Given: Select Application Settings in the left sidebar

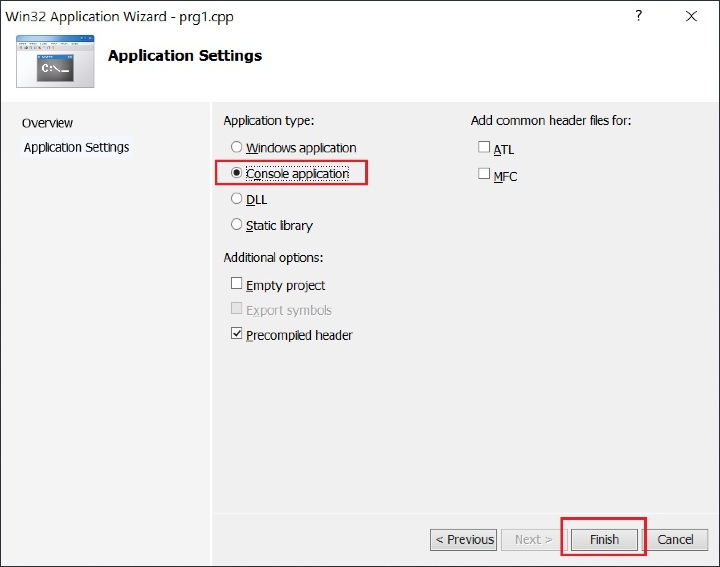Looking at the screenshot, I should click(76, 147).
